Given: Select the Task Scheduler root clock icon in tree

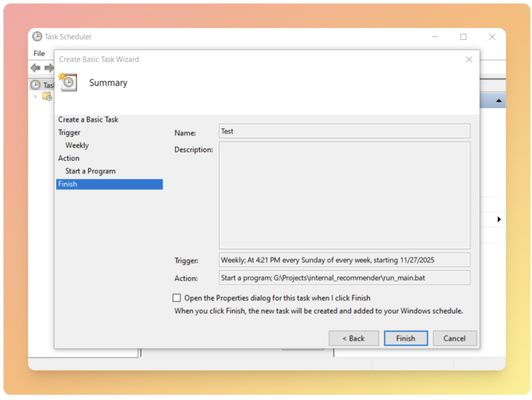Looking at the screenshot, I should click(x=35, y=85).
